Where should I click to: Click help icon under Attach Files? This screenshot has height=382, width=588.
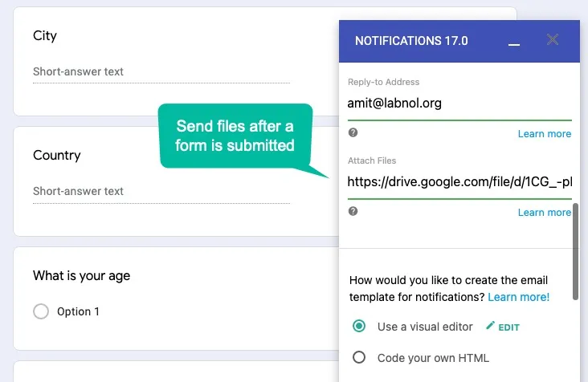(x=353, y=211)
